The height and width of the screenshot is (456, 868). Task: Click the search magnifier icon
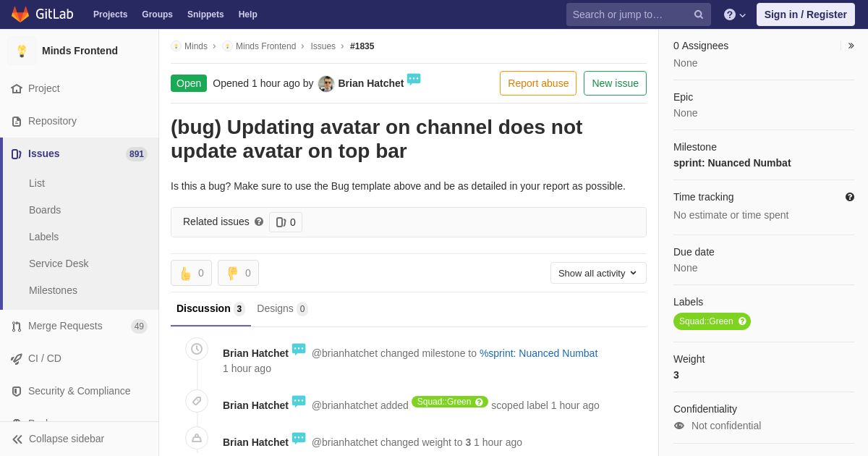pyautogui.click(x=699, y=14)
